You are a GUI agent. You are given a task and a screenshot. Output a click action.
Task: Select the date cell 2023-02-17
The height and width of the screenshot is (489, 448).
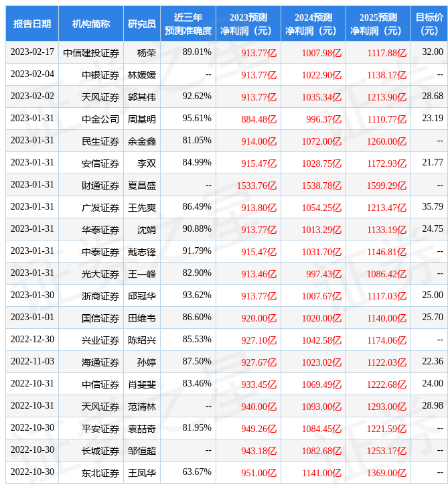[32, 52]
